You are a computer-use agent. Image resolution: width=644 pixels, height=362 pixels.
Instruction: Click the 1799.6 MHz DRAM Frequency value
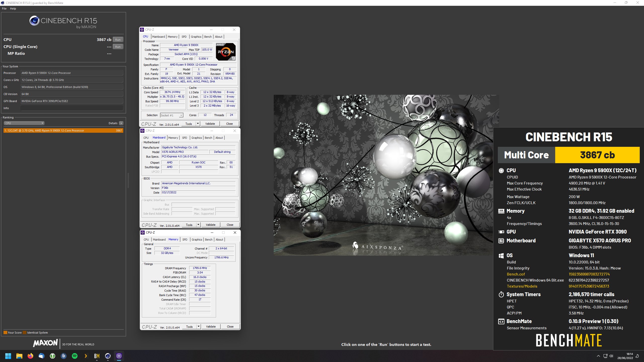pos(200,268)
